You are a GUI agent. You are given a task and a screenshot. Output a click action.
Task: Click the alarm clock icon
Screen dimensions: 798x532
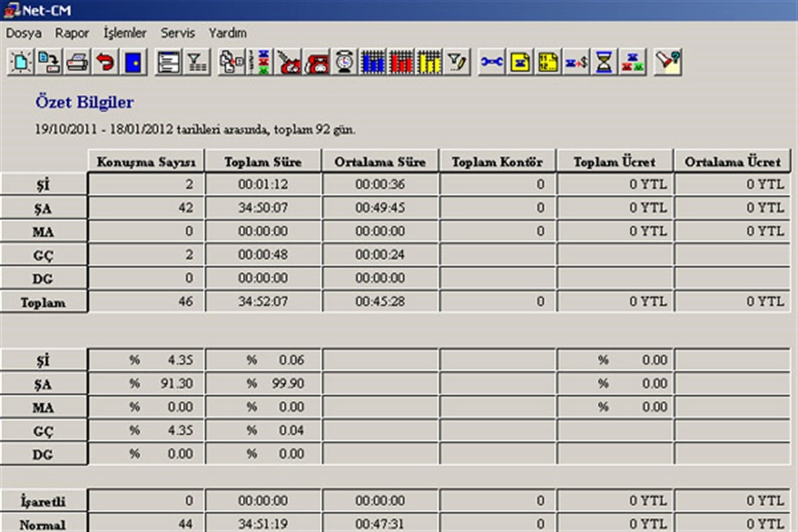click(344, 63)
